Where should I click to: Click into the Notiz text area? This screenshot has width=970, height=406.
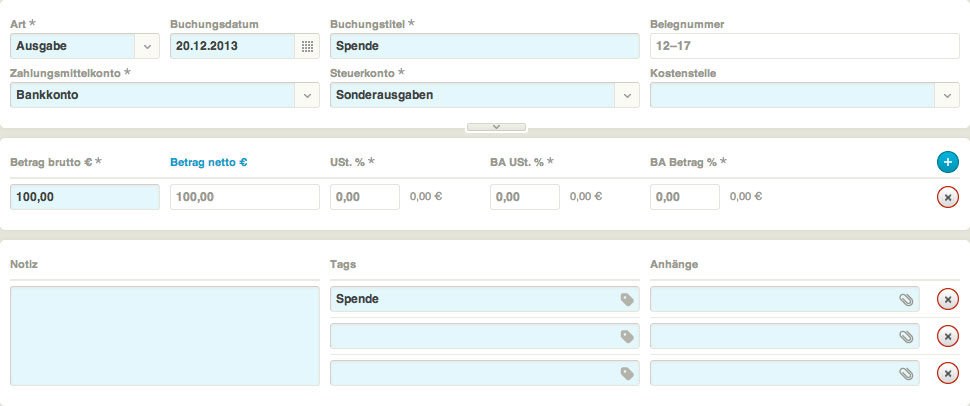165,336
